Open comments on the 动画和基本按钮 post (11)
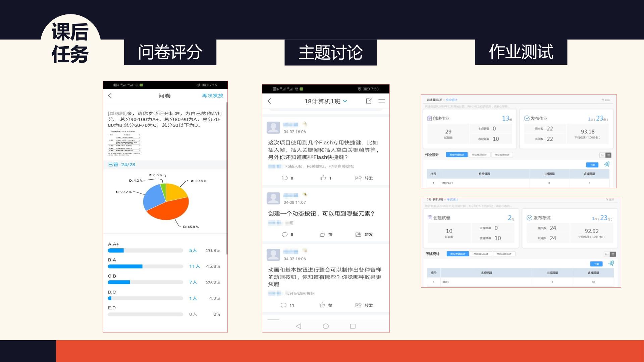Screen dimensions: 644x362 [x=287, y=305]
